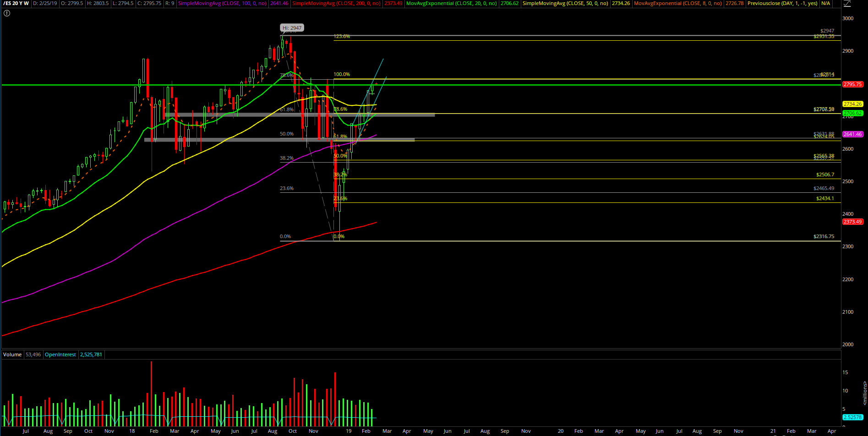Click the $2434.1 Fibonacci level label
This screenshot has height=436, width=868.
825,199
